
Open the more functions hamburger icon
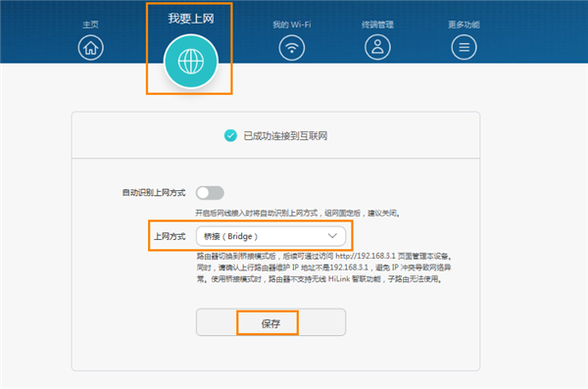point(464,48)
